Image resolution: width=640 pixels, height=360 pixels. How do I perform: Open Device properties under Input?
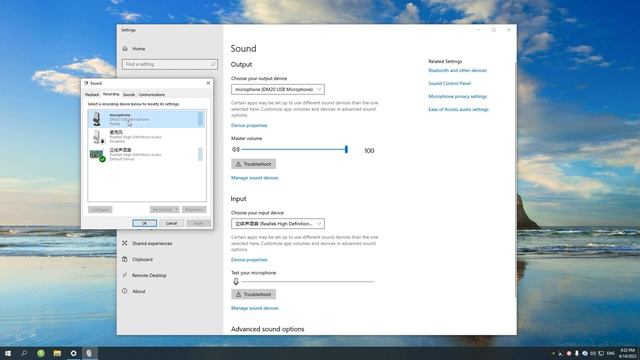pos(249,260)
